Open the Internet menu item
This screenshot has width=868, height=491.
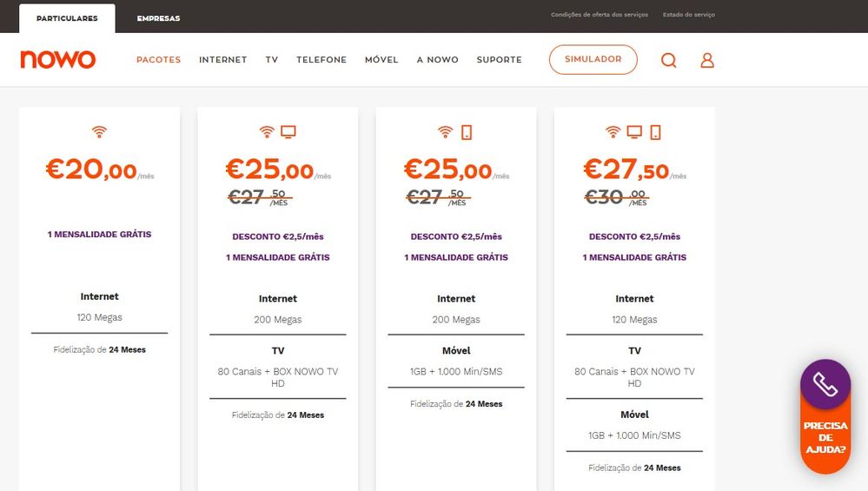pos(222,60)
